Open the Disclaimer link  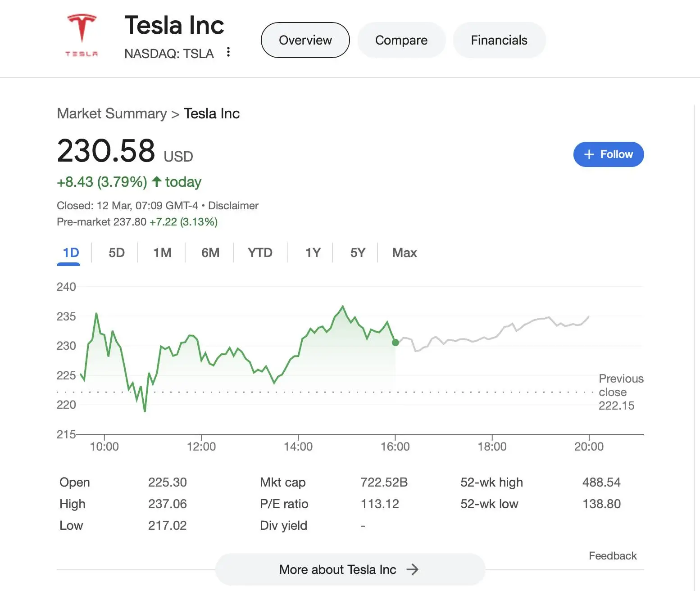(233, 205)
